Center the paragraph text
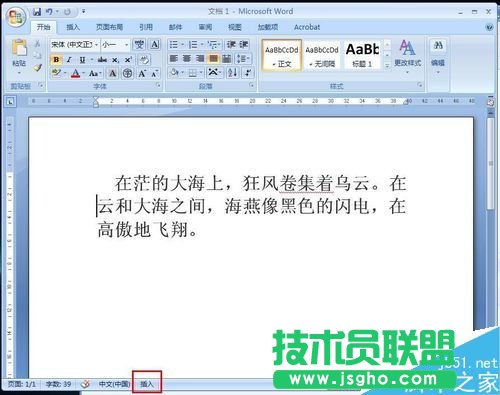Image resolution: width=500 pixels, height=395 pixels. [187, 59]
